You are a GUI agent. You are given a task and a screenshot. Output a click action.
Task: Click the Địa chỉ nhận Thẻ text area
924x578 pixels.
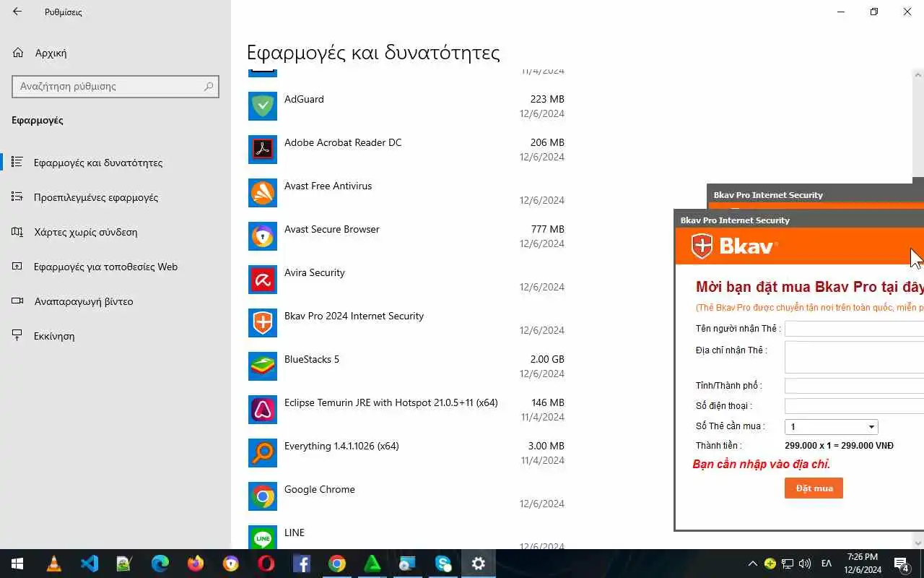[854, 357]
